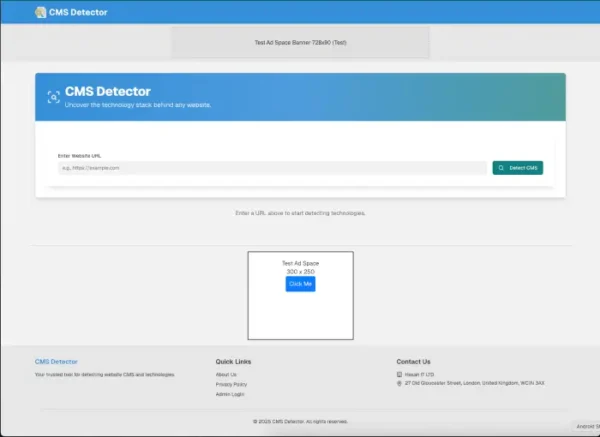Click the CMS Detector logo icon in navbar
The height and width of the screenshot is (437, 600).
pos(41,12)
